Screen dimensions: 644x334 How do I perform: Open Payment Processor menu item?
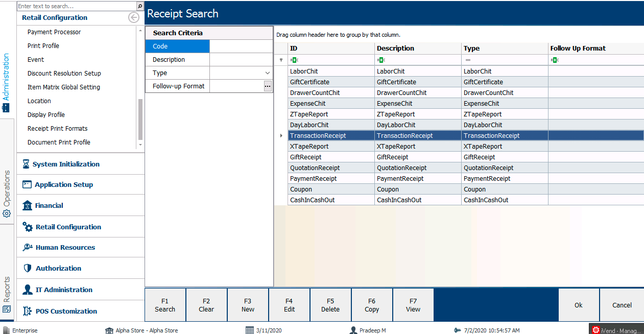point(54,32)
